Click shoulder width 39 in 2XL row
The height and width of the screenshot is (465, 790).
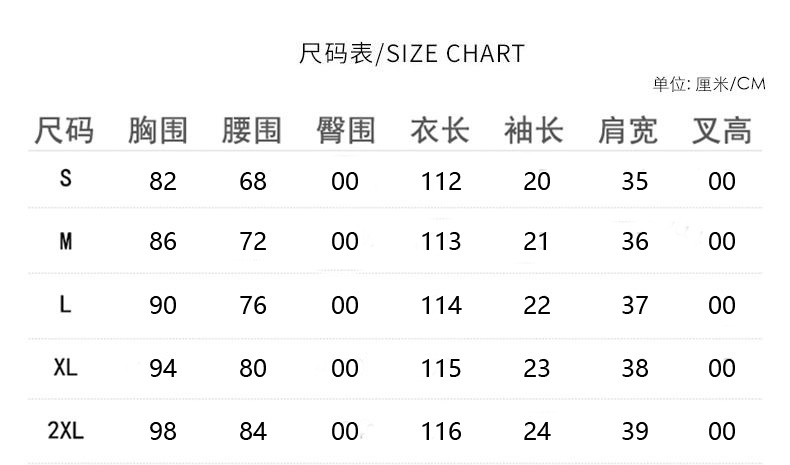(635, 431)
